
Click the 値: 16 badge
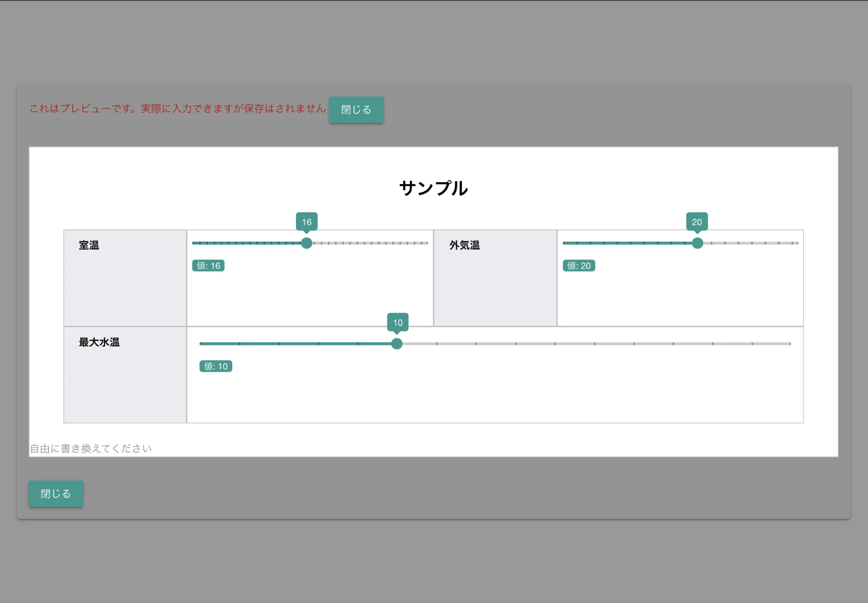click(208, 265)
